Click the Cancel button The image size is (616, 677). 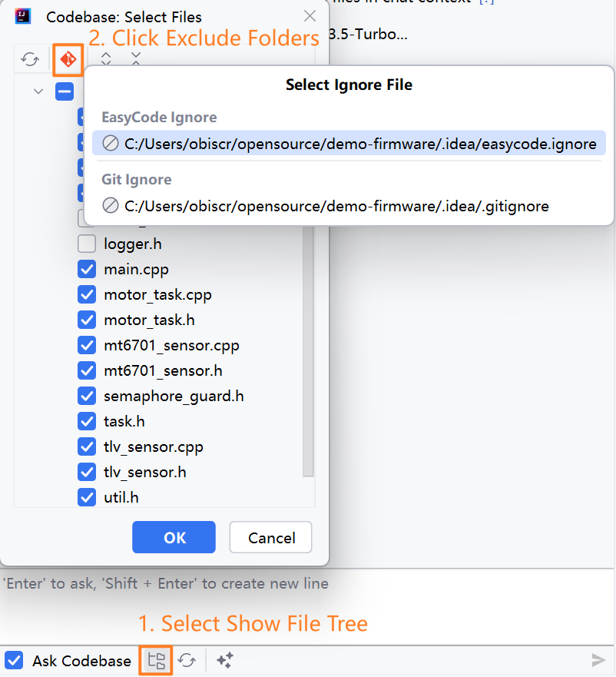tap(270, 537)
